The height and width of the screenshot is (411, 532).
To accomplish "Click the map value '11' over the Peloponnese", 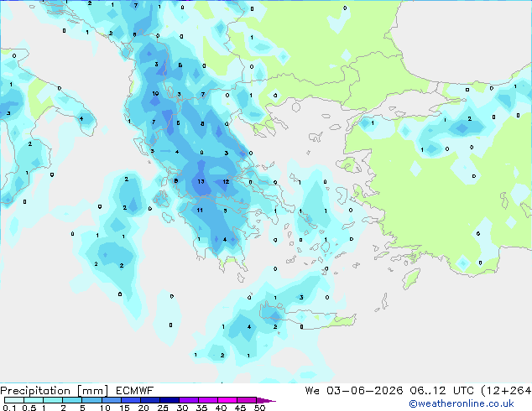I will (200, 211).
